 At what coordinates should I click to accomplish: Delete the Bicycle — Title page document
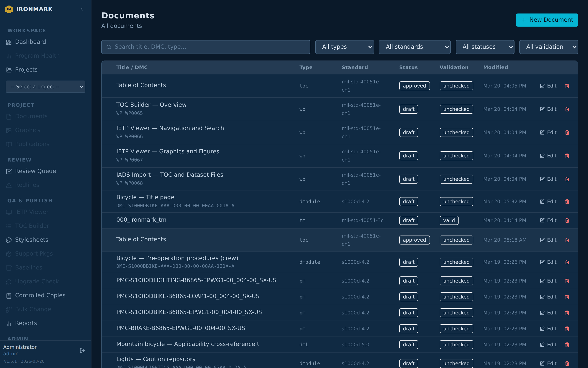point(567,202)
